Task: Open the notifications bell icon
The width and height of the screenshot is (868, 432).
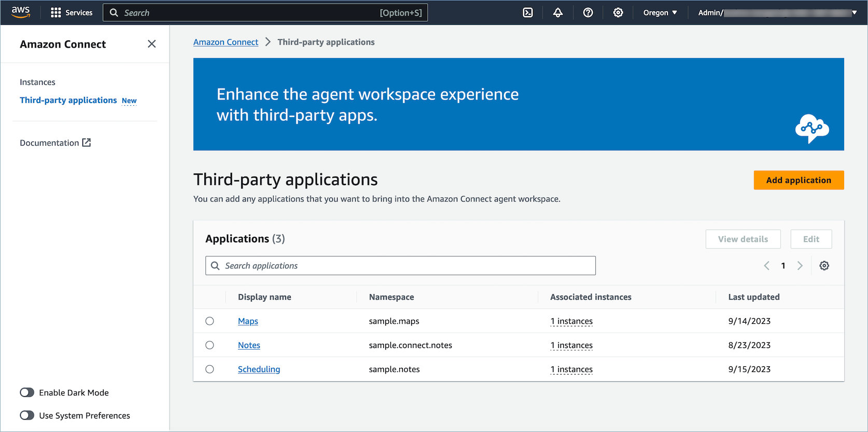Action: [x=558, y=12]
